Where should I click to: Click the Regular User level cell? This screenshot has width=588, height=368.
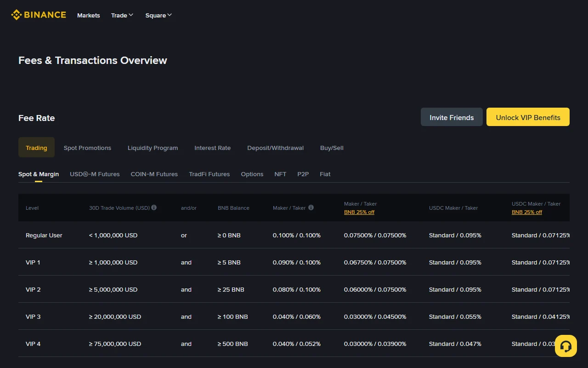pyautogui.click(x=44, y=235)
